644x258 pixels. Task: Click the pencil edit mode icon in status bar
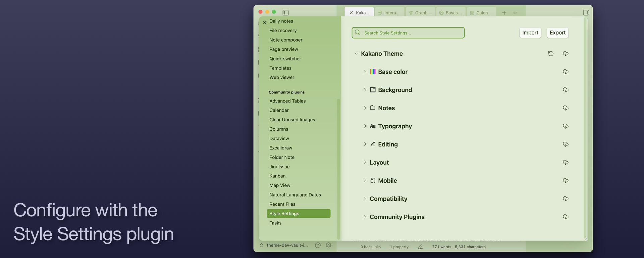click(420, 247)
